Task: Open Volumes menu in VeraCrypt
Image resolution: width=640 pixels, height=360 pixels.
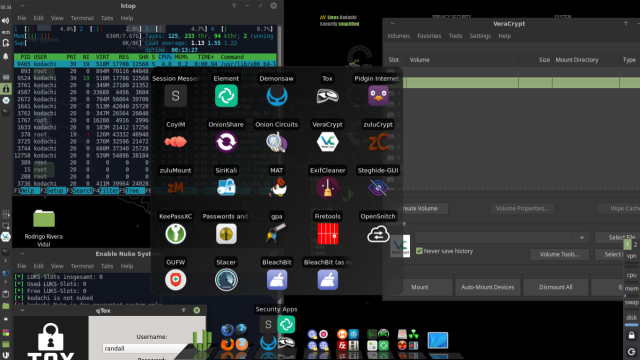Action: point(398,36)
